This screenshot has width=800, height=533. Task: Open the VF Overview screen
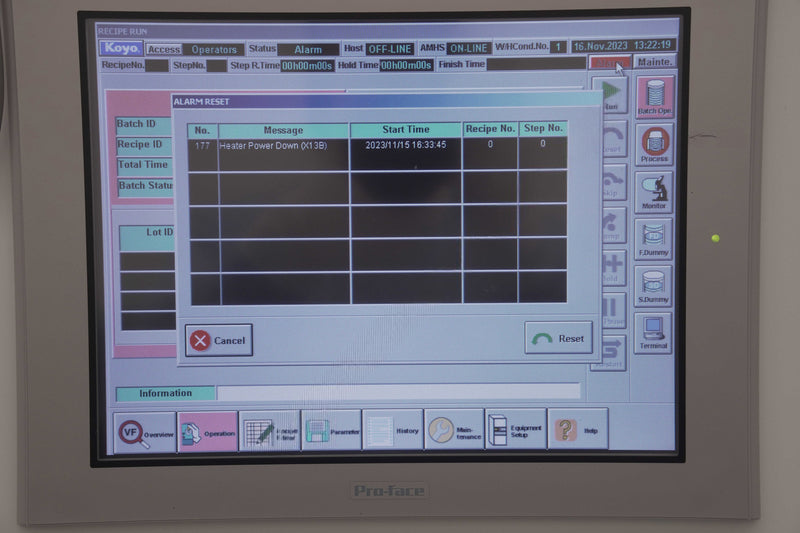click(144, 431)
